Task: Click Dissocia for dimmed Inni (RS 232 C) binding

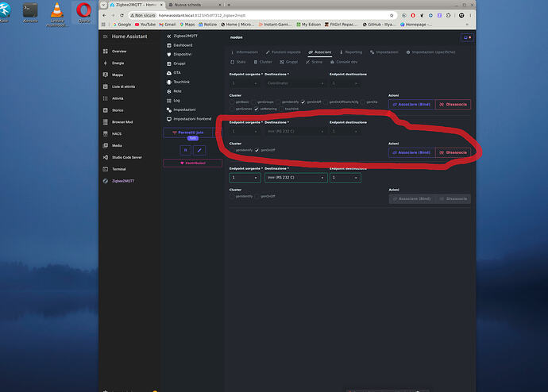Action: [453, 152]
